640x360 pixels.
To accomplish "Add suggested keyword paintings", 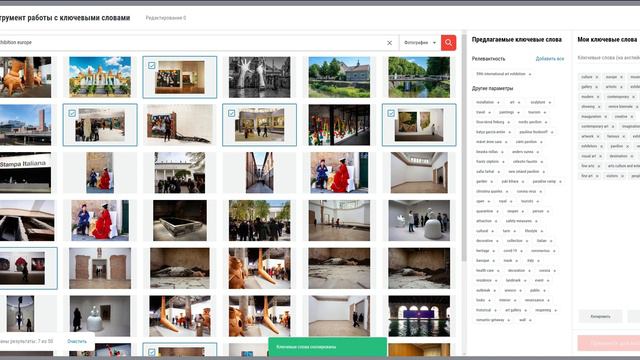I will tap(518, 113).
